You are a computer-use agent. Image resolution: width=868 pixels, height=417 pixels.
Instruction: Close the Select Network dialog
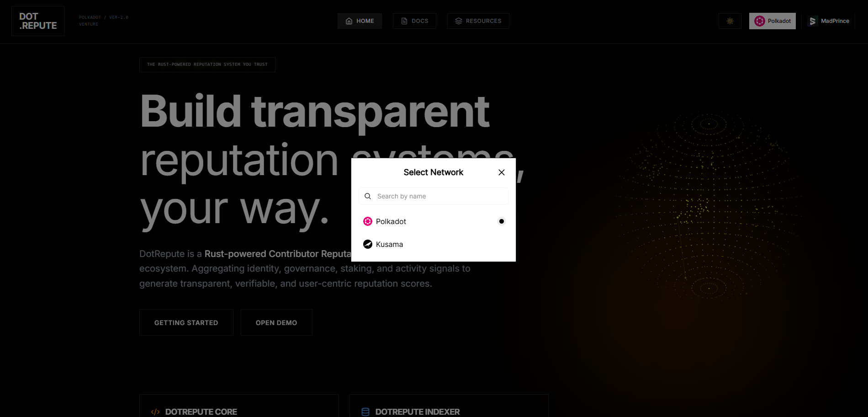point(501,172)
